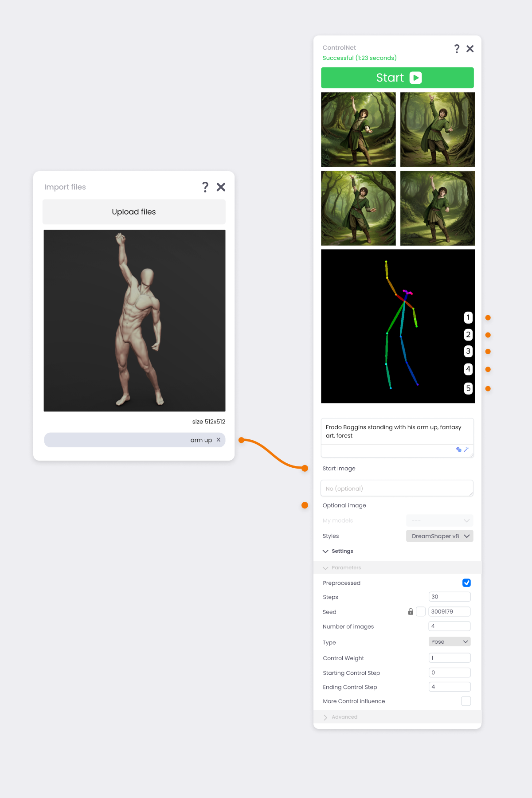Click the play icon inside Start button
The height and width of the screenshot is (798, 532).
(x=415, y=78)
